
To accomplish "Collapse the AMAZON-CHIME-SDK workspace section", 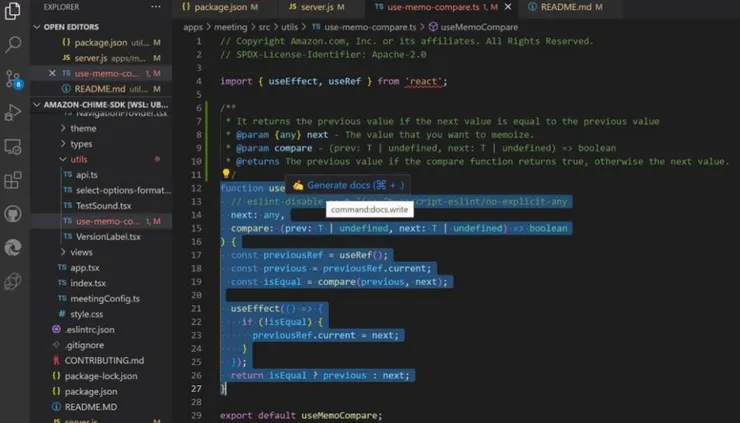I will click(101, 105).
